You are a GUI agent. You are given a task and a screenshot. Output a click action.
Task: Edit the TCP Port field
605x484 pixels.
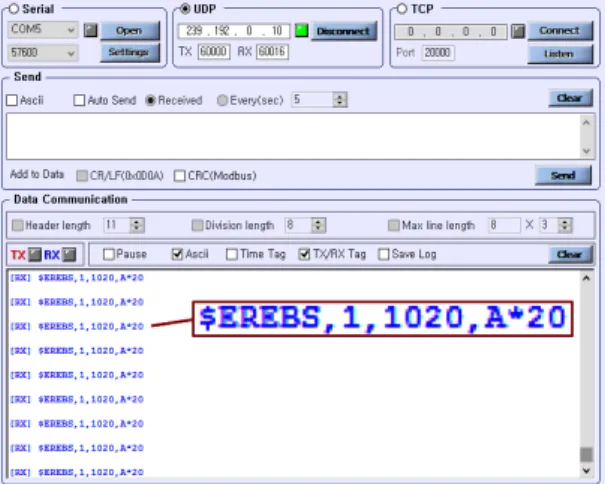tap(438, 53)
